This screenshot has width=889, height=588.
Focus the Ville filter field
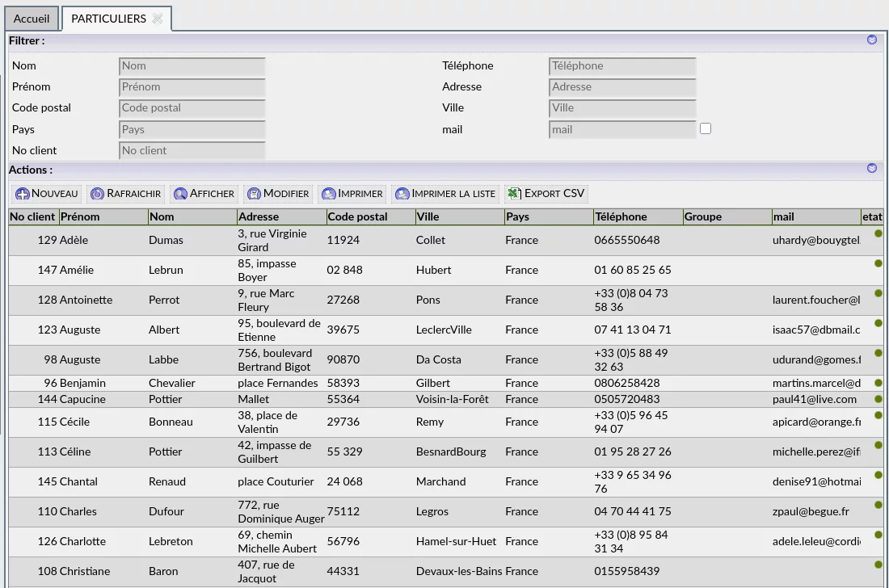click(x=622, y=108)
